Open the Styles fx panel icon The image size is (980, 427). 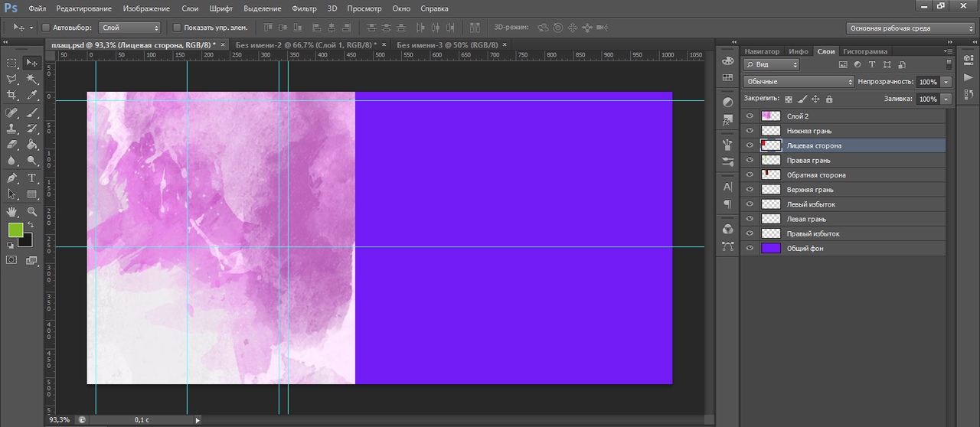click(727, 120)
